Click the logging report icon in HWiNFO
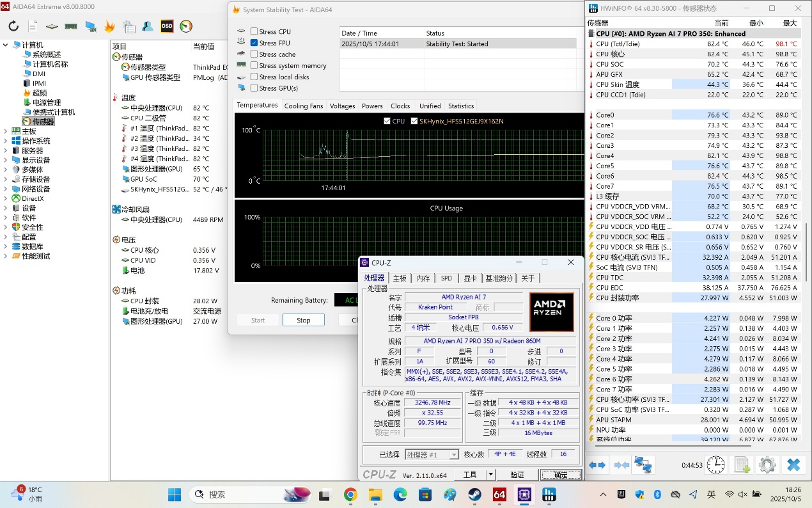Screen dimensions: 812x508 (741, 464)
